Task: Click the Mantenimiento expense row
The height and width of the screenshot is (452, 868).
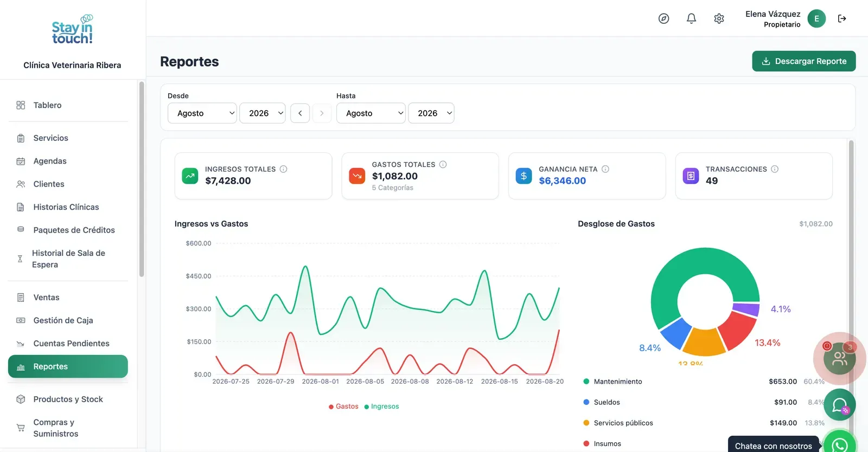Action: coord(704,382)
